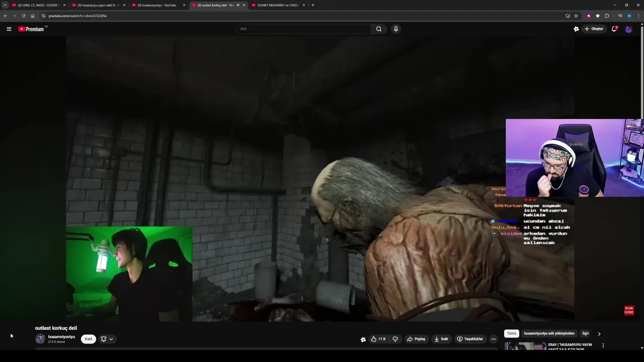The width and height of the screenshot is (644, 362).
Task: Open the Chrome profile M avatar
Action: tap(629, 16)
